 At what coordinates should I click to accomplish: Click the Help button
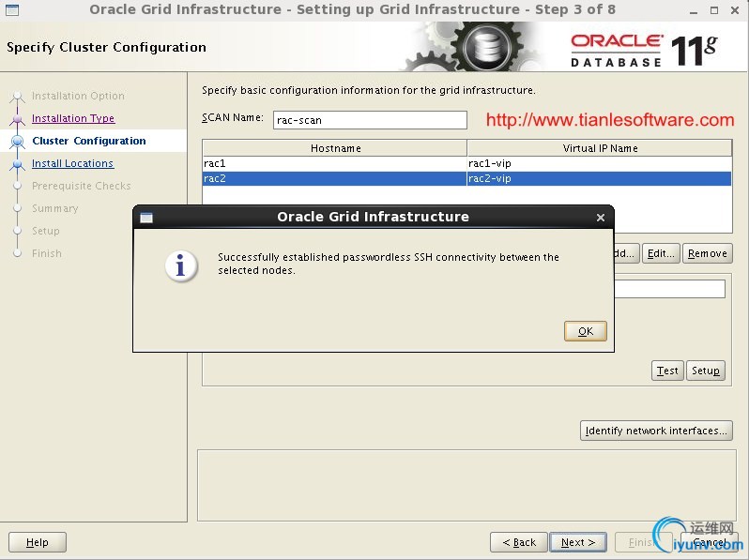[38, 542]
